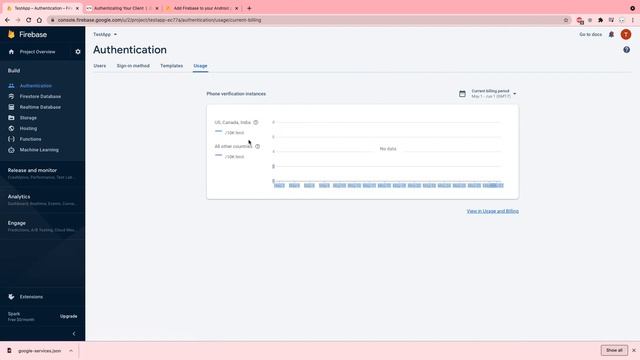Open browser menu three dots

point(633,20)
